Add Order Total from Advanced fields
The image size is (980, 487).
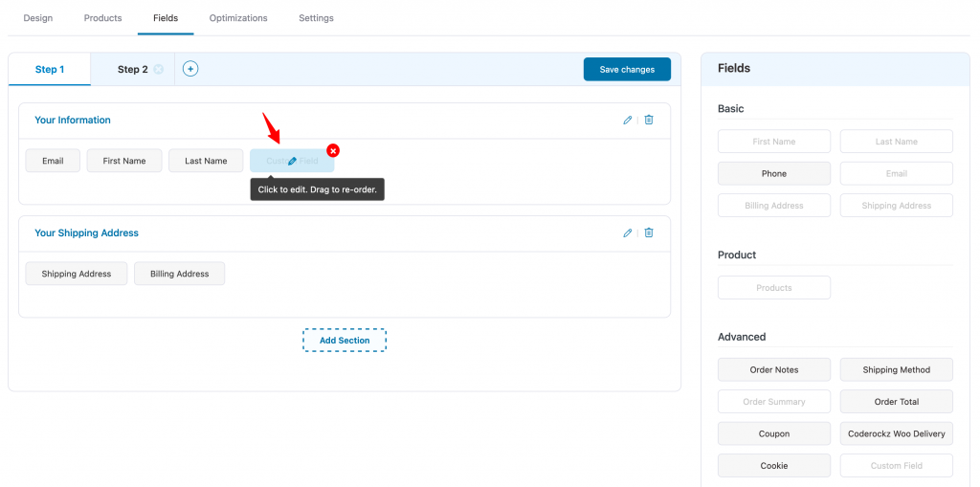(896, 402)
